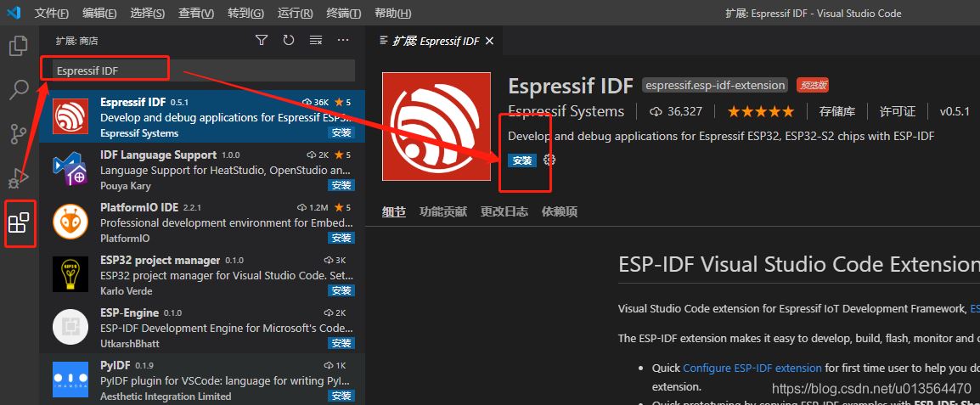
Task: Install the ESP32 project manager extension
Action: pos(341,290)
